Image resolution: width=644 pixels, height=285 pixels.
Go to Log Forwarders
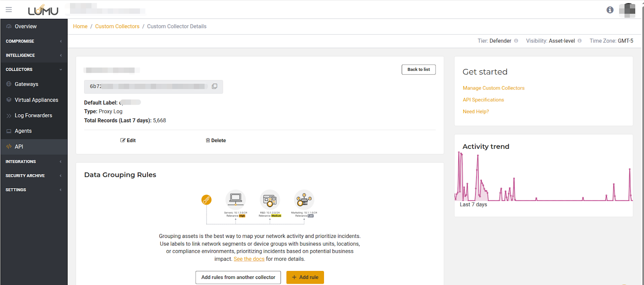click(33, 116)
